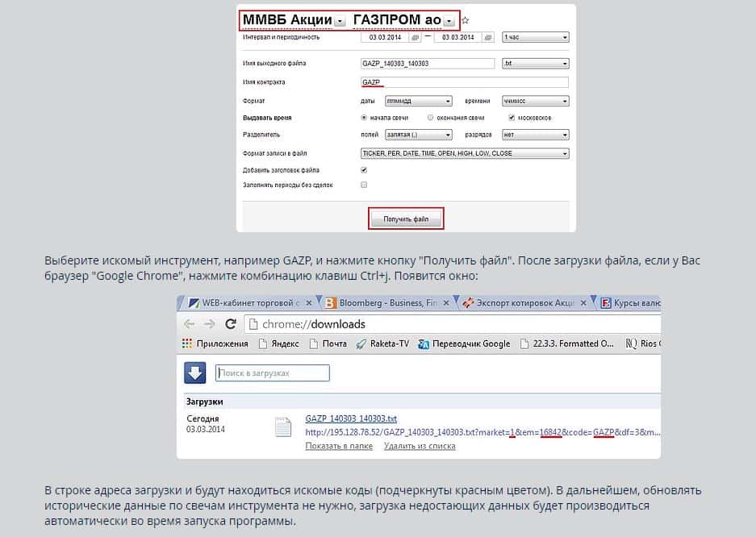Click the blue downloads arrow icon

pyautogui.click(x=194, y=373)
